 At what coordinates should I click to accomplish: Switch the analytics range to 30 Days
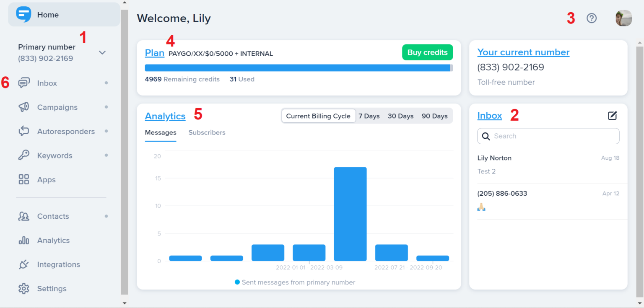(x=400, y=116)
